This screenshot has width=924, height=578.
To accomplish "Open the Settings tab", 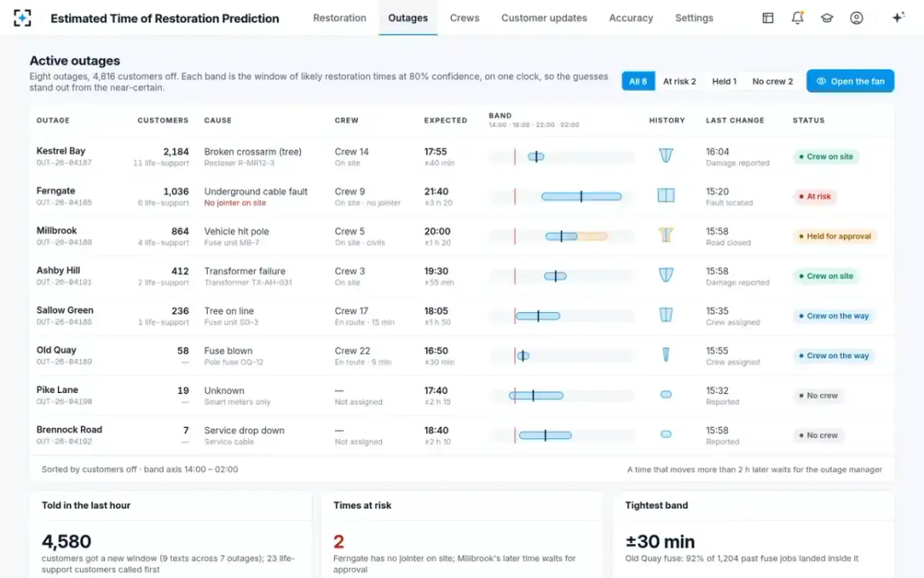I will click(x=694, y=18).
